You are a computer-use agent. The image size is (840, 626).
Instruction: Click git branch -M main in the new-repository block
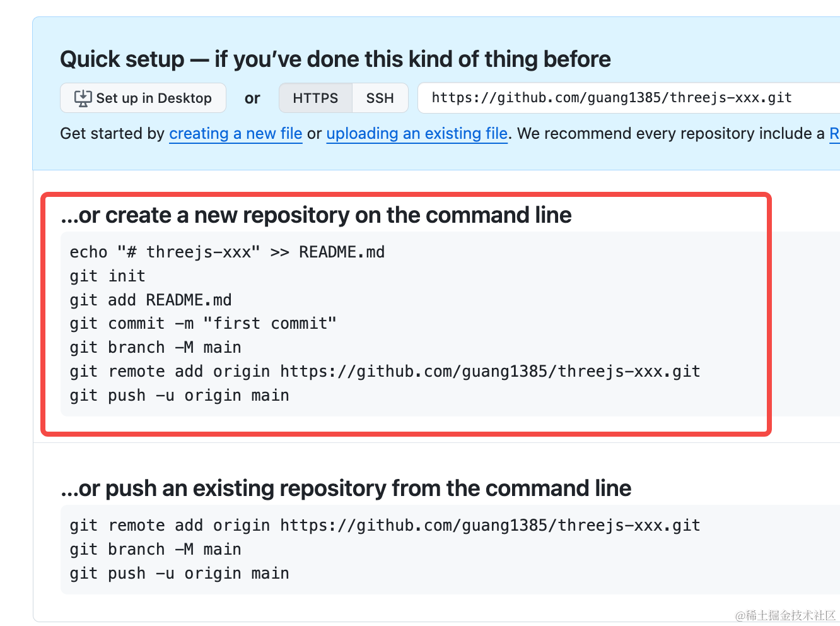coord(155,348)
